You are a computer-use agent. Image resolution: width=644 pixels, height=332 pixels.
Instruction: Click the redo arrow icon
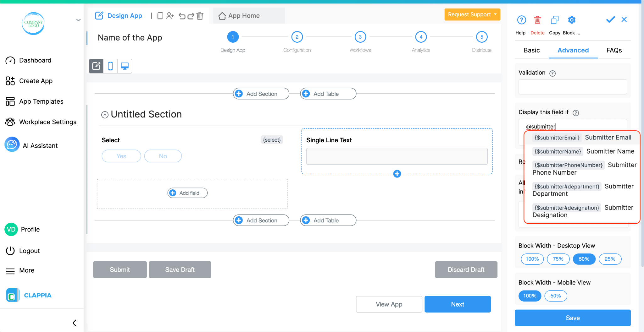tap(191, 16)
